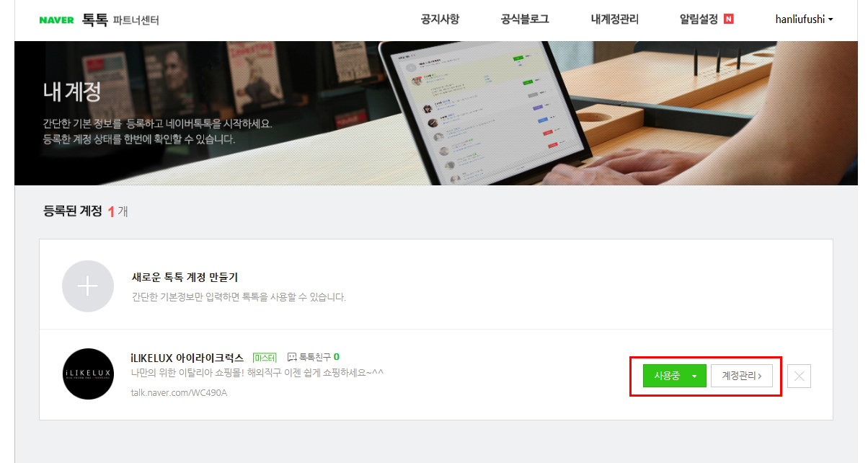The width and height of the screenshot is (868, 463).
Task: Click the iLIKELUX 아이라이크럭스 account name
Action: coord(187,357)
